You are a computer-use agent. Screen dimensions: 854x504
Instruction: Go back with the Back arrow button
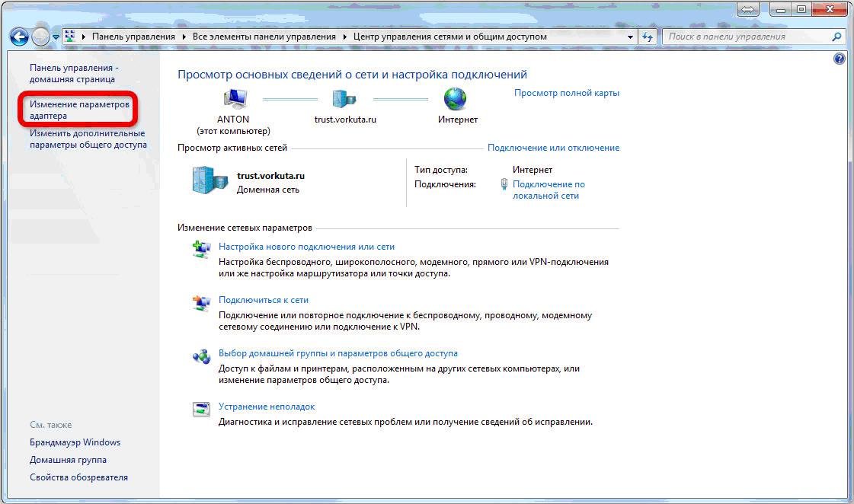click(20, 37)
